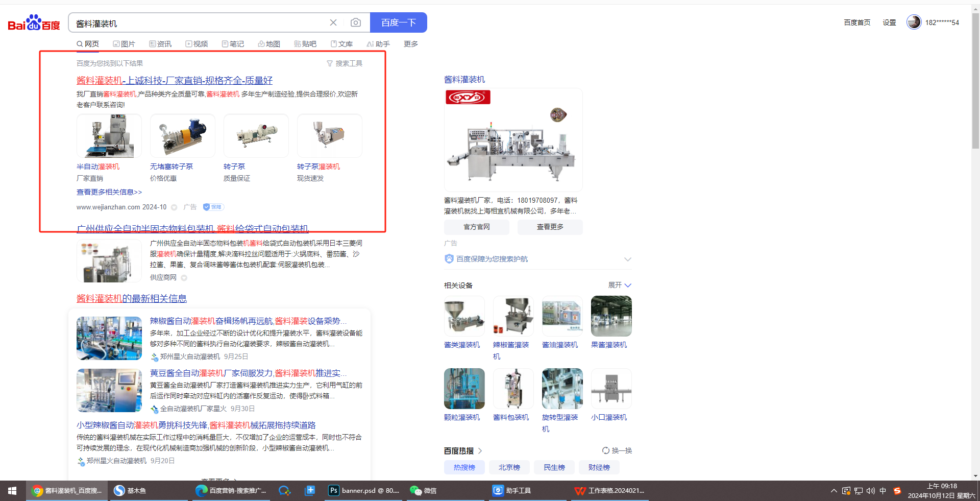Open image search via the camera icon
The height and width of the screenshot is (501, 980).
coord(356,22)
